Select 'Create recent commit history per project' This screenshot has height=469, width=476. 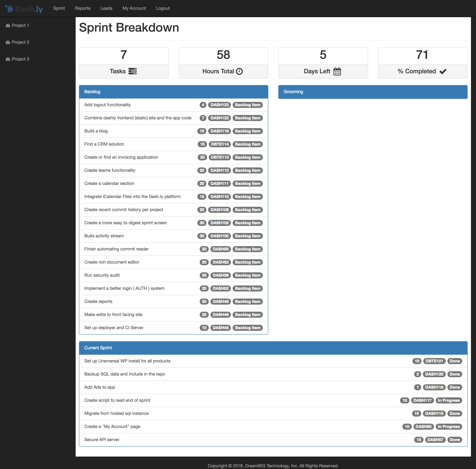pos(174,210)
